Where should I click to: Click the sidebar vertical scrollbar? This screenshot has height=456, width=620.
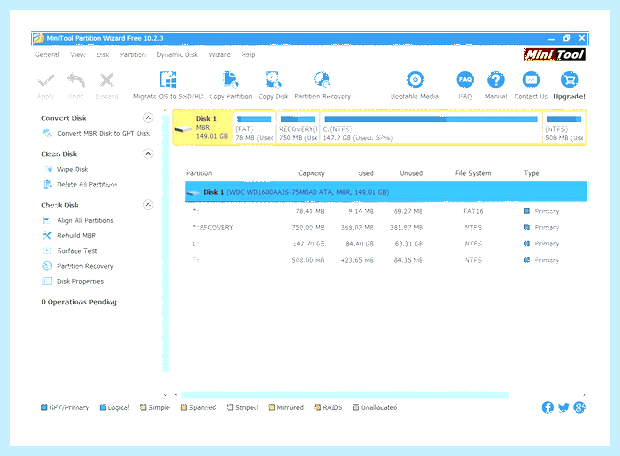[166, 242]
